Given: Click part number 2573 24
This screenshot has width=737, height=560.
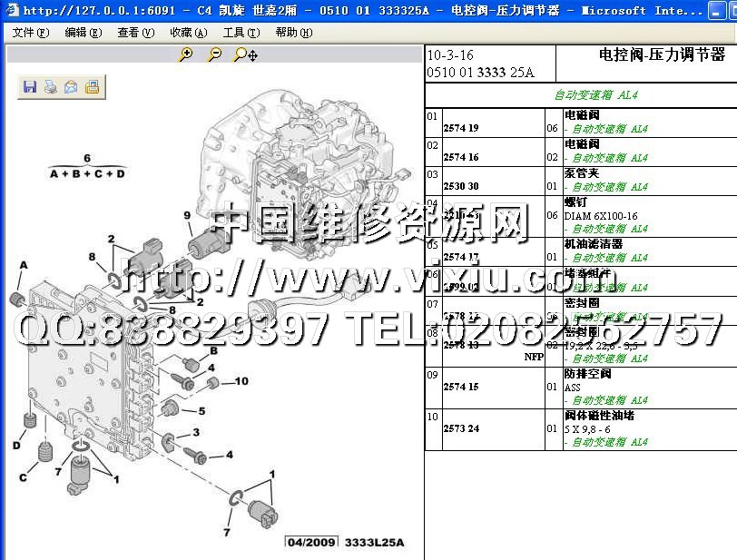Looking at the screenshot, I should click(461, 428).
